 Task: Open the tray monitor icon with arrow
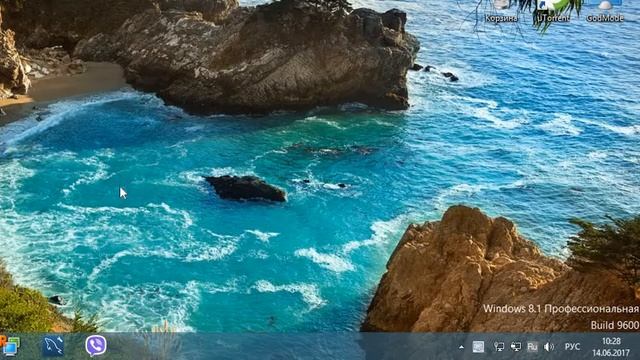516,347
